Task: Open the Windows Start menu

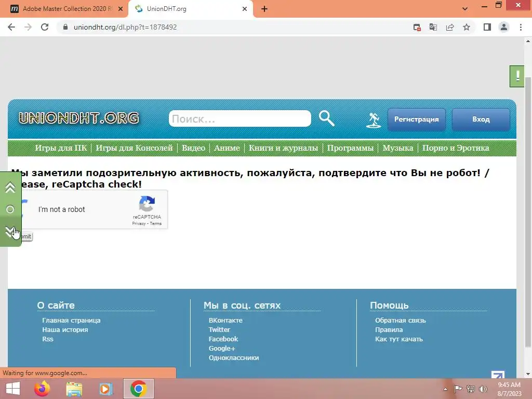Action: [13, 389]
